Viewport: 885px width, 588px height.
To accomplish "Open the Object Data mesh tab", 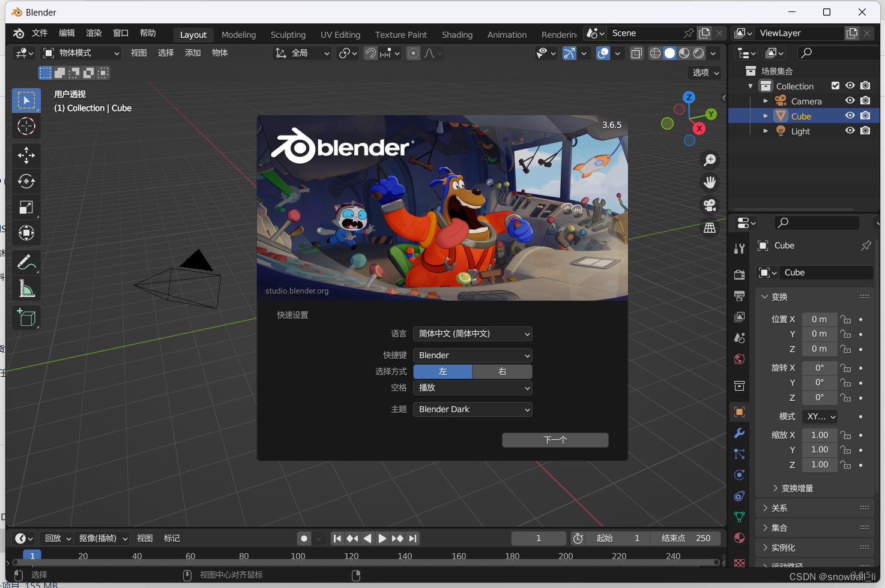I will pyautogui.click(x=740, y=517).
